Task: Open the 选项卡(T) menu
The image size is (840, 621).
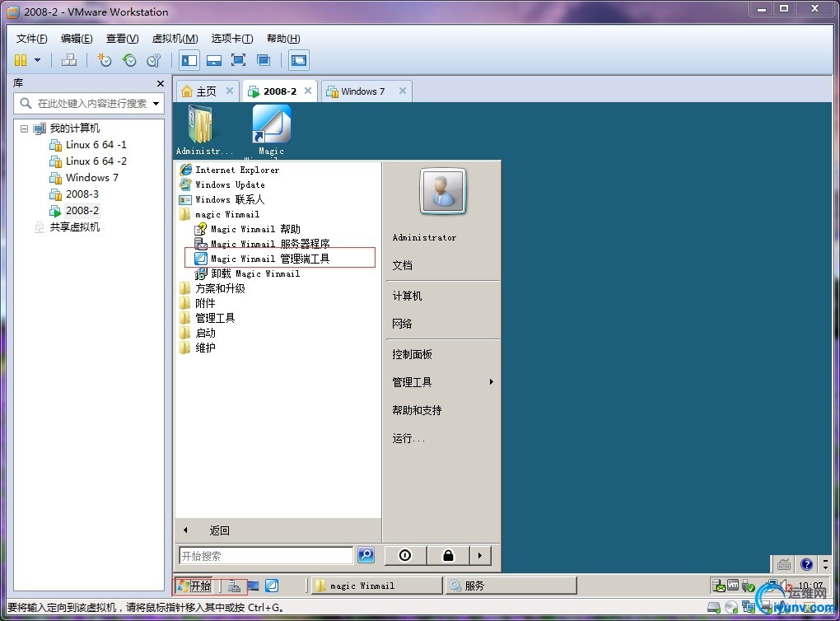Action: point(232,39)
